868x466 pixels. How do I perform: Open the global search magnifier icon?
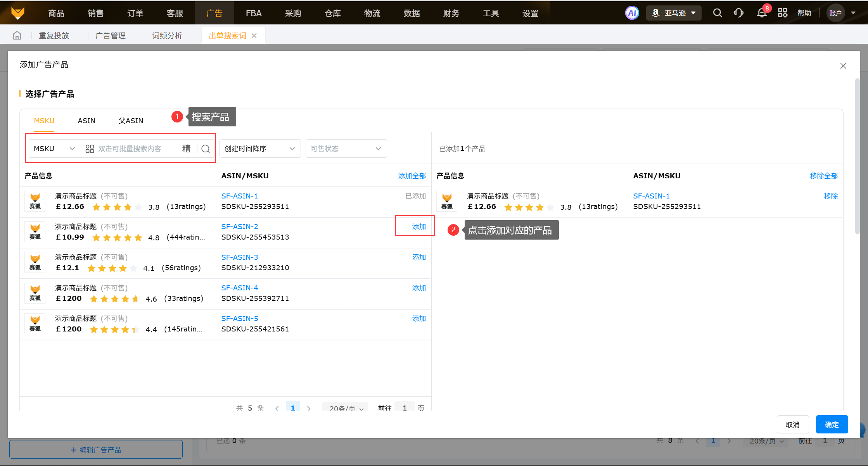[x=718, y=13]
